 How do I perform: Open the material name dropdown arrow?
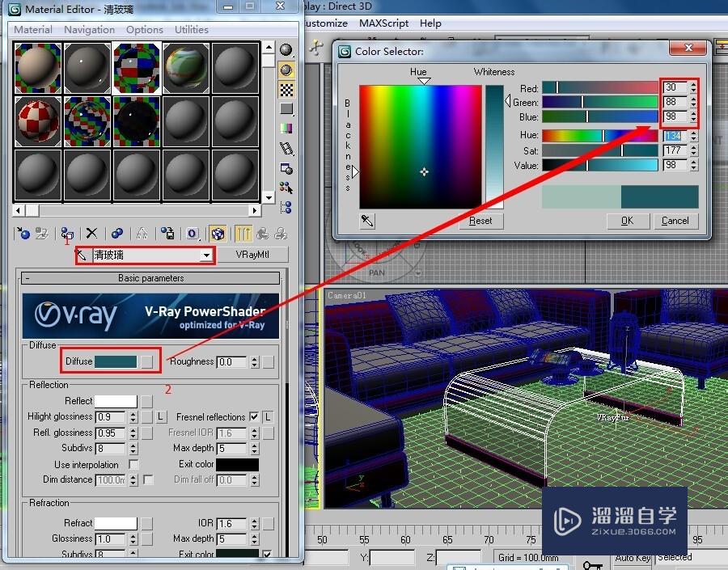point(206,255)
